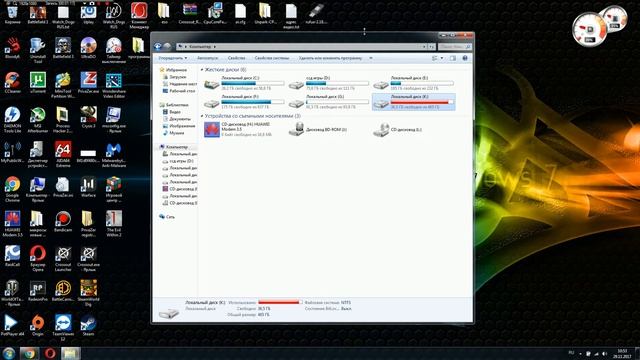Screen dimensions: 640x360
Task: Open the Windows Start button
Action: (9, 353)
